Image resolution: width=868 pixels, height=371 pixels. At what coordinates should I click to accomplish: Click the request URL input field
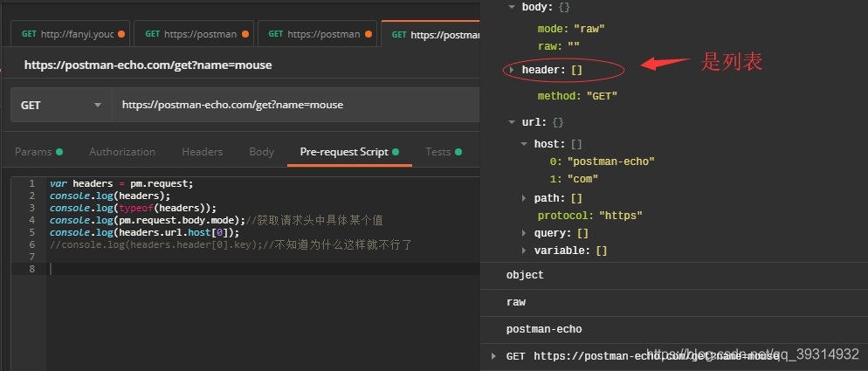pos(297,105)
